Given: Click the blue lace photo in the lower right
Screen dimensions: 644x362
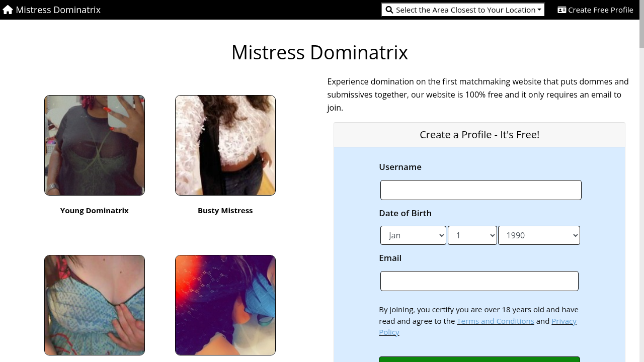Looking at the screenshot, I should tap(225, 305).
